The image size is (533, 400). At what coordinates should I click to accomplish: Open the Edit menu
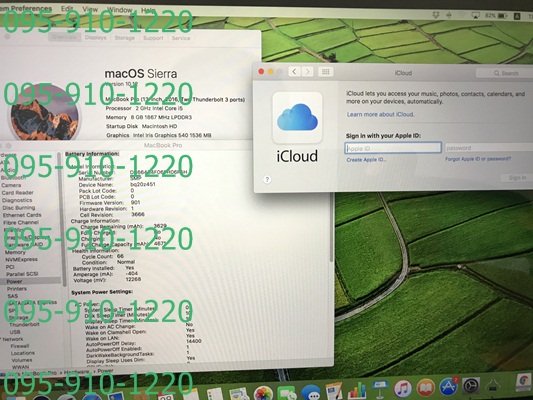67,8
